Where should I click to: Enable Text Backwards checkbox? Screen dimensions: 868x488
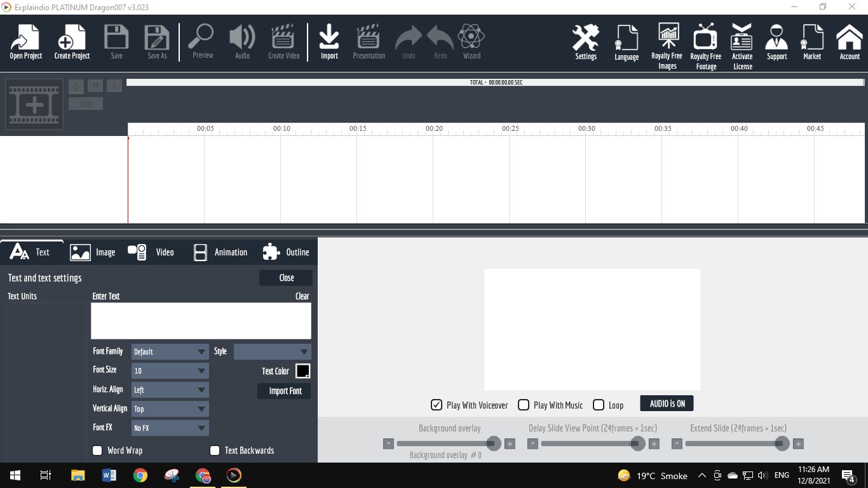pos(215,451)
